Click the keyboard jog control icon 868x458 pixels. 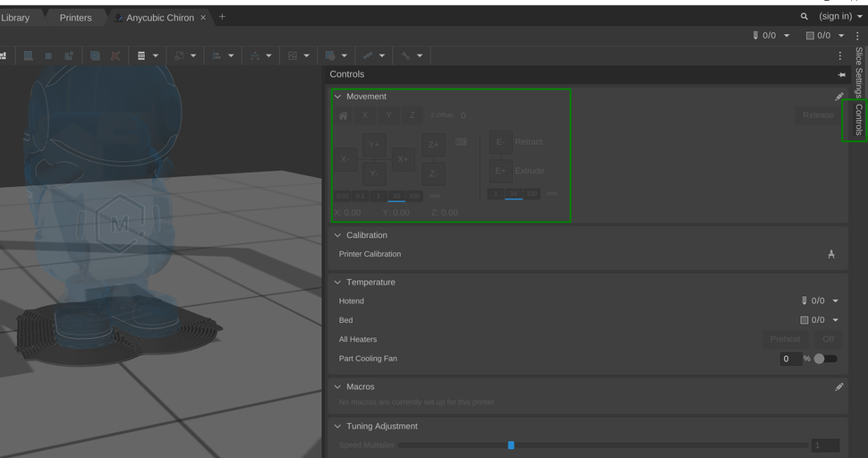[x=461, y=142]
